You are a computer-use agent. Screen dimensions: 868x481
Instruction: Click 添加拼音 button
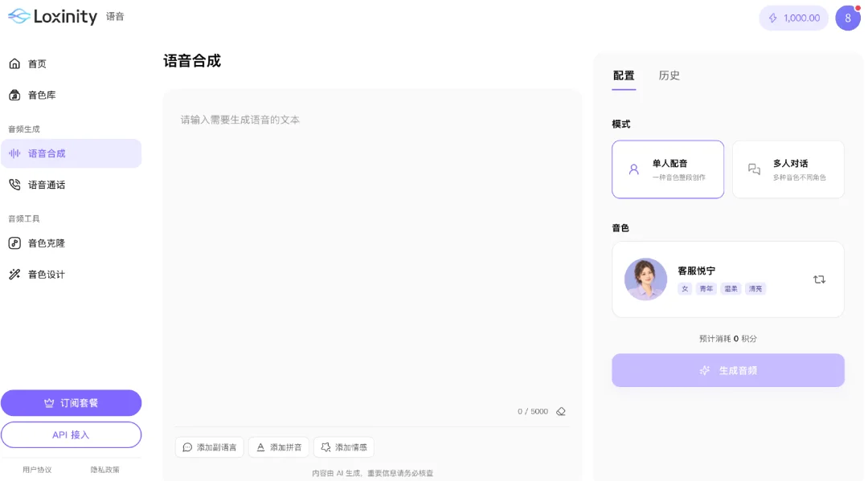278,447
